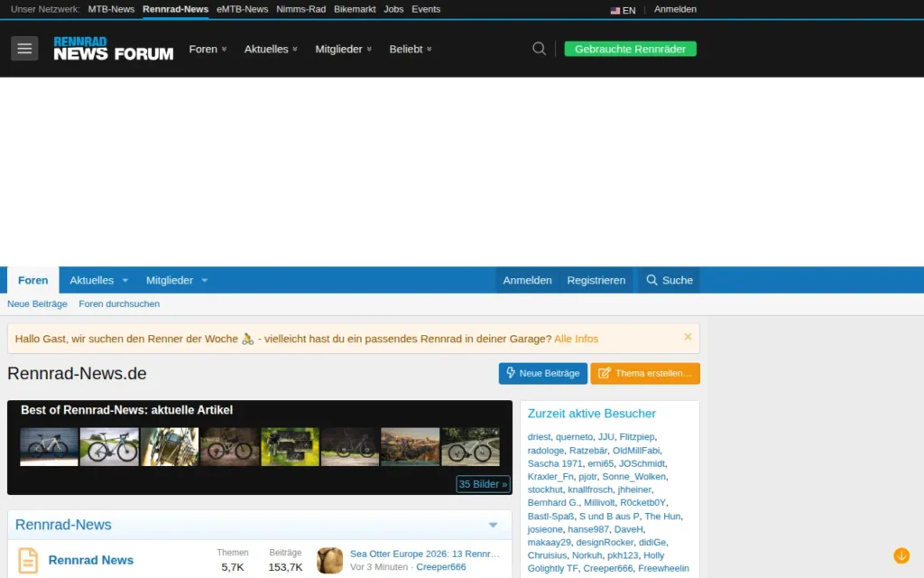Click the blue Neue Beiträge button
The image size is (924, 578).
coord(542,373)
